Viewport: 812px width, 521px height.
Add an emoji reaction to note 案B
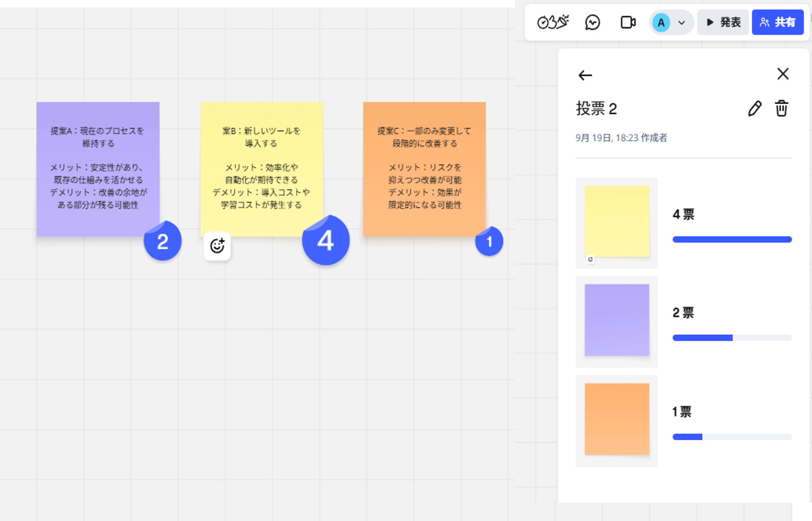[217, 246]
